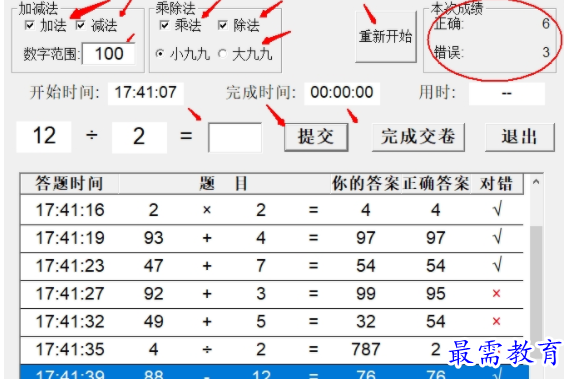Click the second operand 2 of current question
This screenshot has width=570, height=384.
139,136
